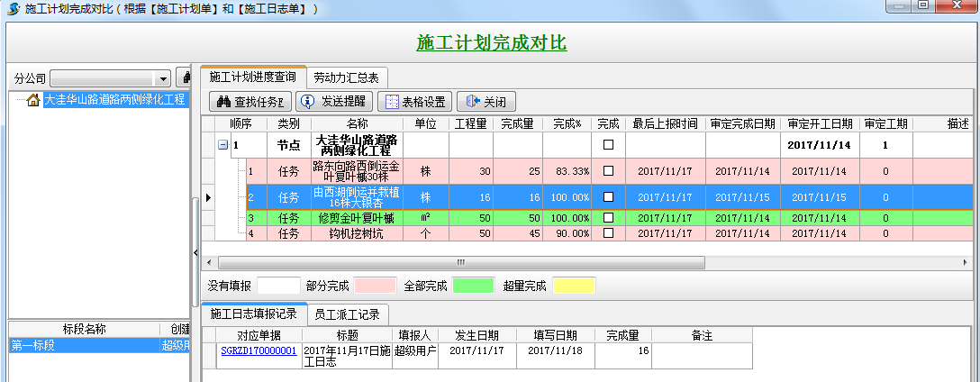Viewport: 980px width, 382px height.
Task: Open 表格设置 table settings
Action: click(x=413, y=102)
